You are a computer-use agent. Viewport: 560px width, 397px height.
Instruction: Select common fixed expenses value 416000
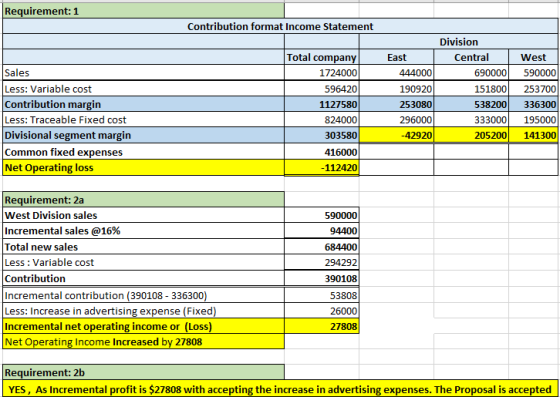322,152
